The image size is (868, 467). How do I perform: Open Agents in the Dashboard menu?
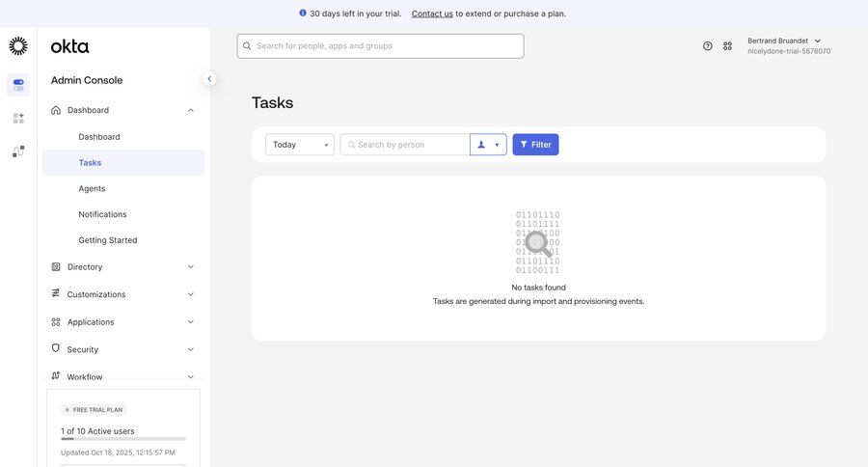pos(92,189)
